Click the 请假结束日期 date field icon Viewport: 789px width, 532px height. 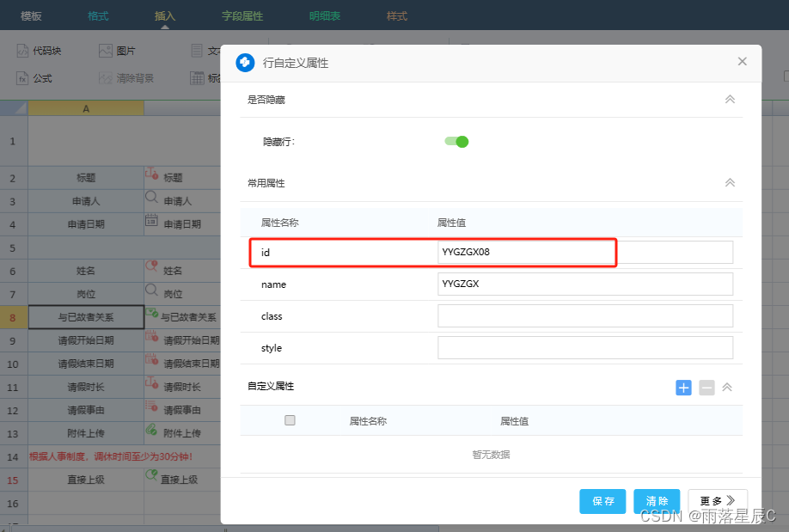tap(151, 359)
